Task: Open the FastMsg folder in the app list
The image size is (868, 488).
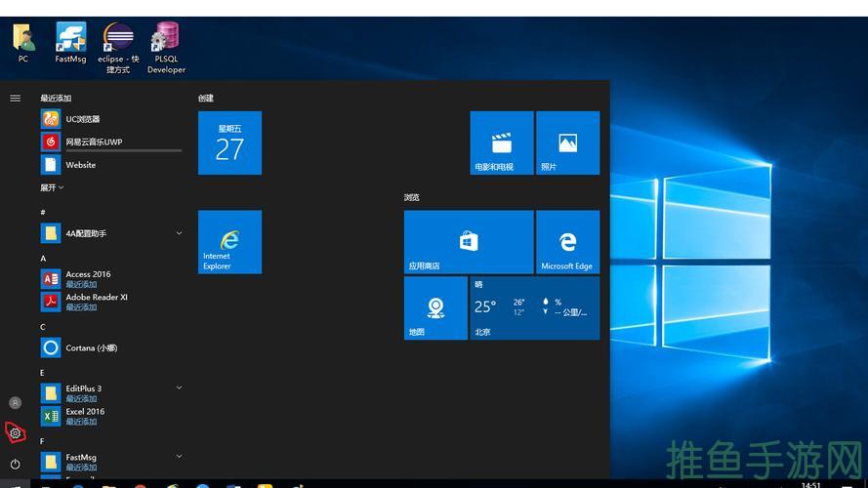Action: click(x=110, y=462)
